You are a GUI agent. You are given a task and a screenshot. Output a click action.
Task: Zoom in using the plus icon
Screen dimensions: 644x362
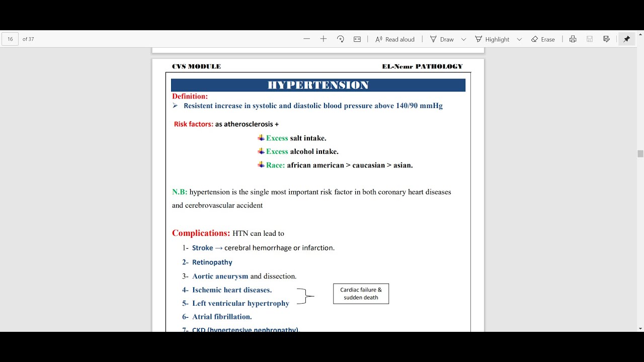(x=324, y=39)
